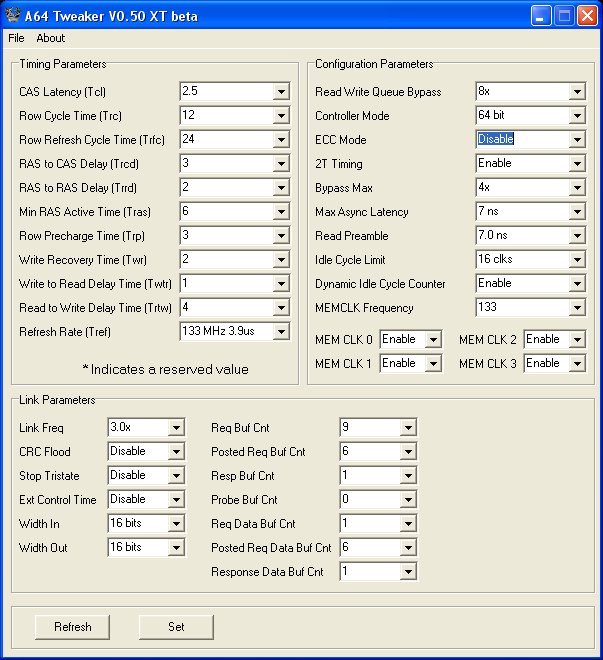
Task: Open Write to Read Delay Time (Twtr) dropdown
Action: coord(281,283)
